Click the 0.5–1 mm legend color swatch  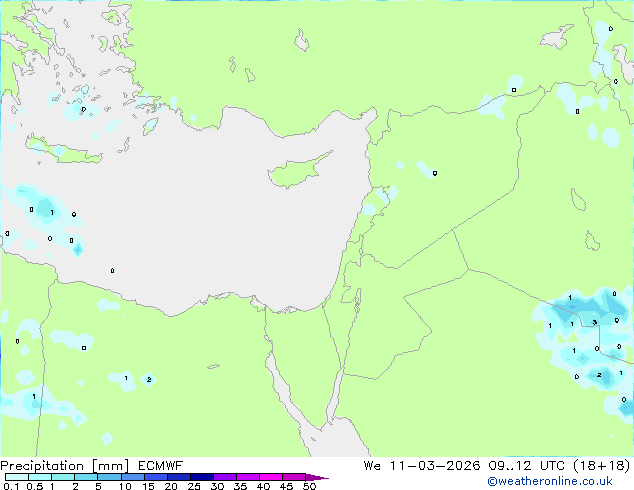pos(40,477)
